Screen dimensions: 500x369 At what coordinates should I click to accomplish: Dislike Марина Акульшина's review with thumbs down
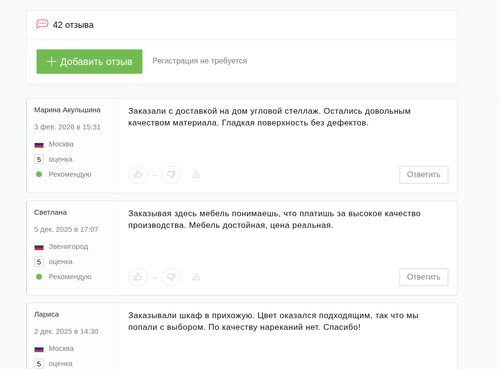(x=171, y=175)
